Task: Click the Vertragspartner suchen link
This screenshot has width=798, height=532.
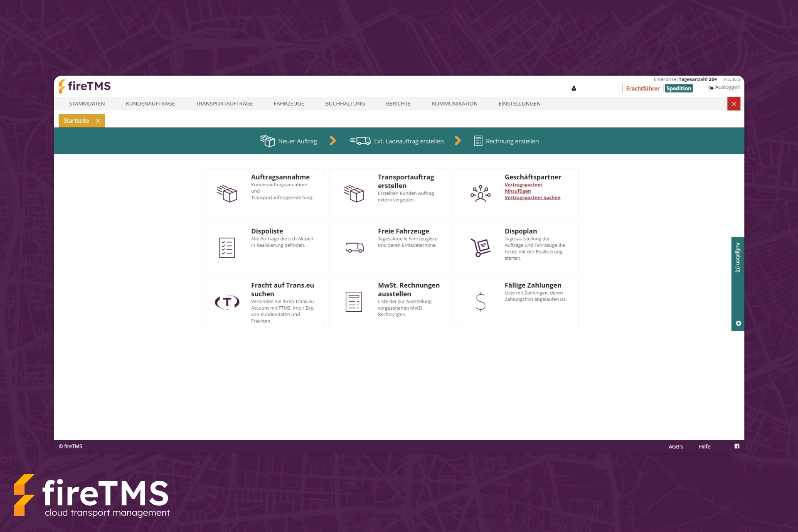Action: [532, 198]
